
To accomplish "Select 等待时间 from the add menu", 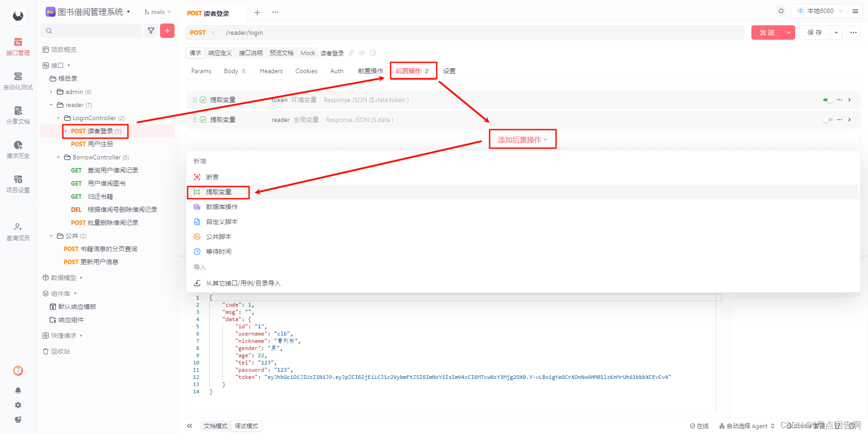I will click(523, 252).
